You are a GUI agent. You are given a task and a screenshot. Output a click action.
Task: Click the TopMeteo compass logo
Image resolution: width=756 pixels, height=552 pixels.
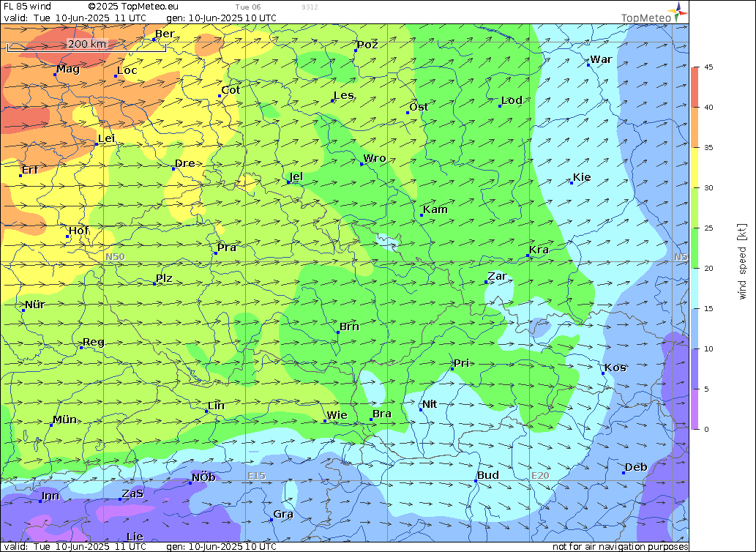[679, 11]
